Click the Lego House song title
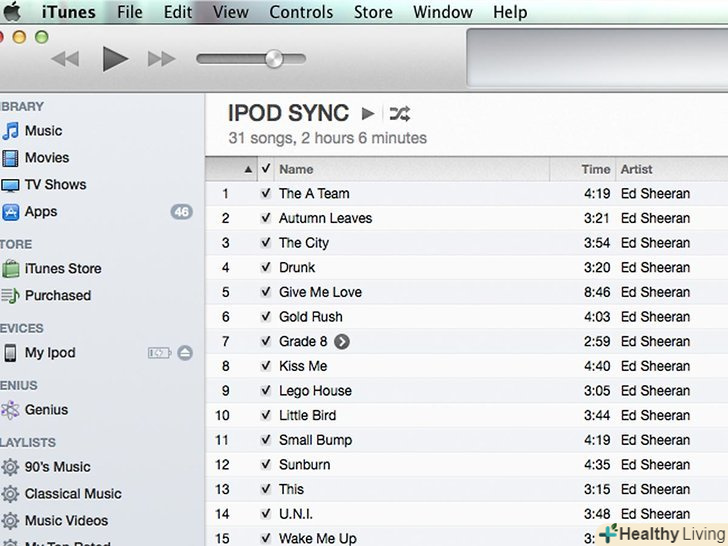The width and height of the screenshot is (728, 546). coord(315,391)
